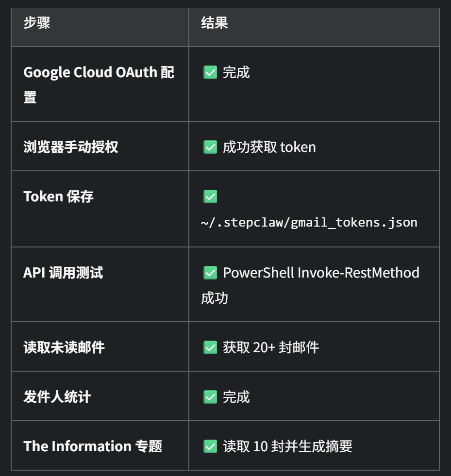Screen dimensions: 451x476
Task: Click the PowerShell Invoke-RestMethod text
Action: [x=321, y=273]
